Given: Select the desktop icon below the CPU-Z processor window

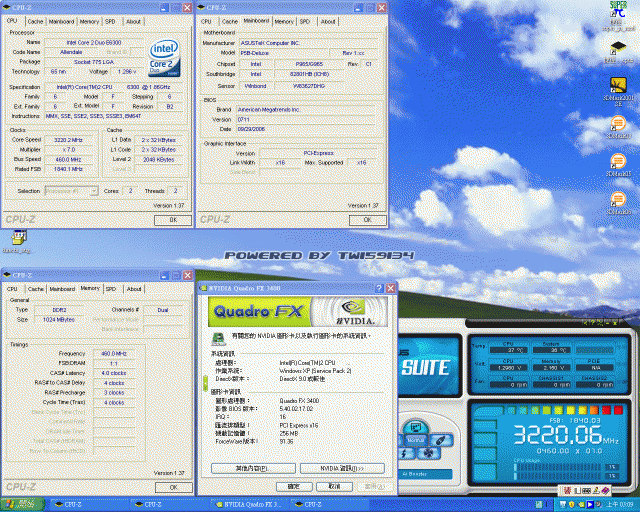Looking at the screenshot, I should (18, 241).
